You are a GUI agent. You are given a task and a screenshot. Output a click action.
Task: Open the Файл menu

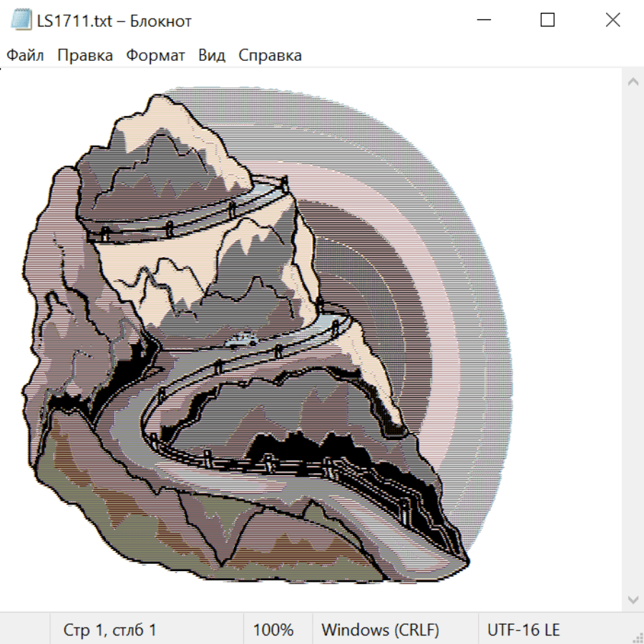(25, 55)
